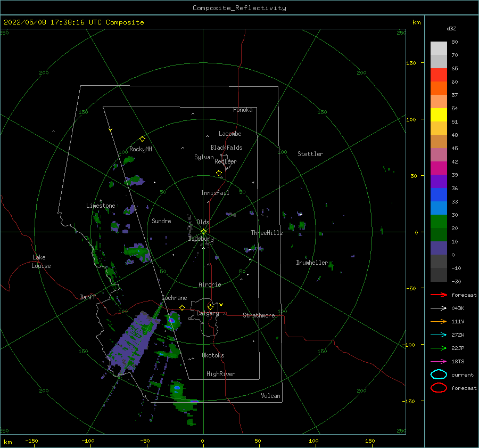Image resolution: width=479 pixels, height=448 pixels.
Task: Click the Cochrane label
Action: (174, 298)
